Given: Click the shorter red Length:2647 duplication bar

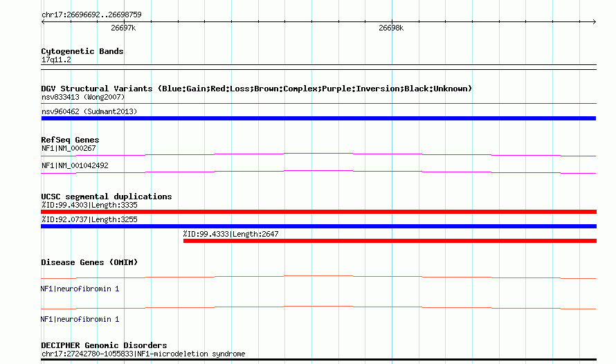Looking at the screenshot, I should coord(390,241).
